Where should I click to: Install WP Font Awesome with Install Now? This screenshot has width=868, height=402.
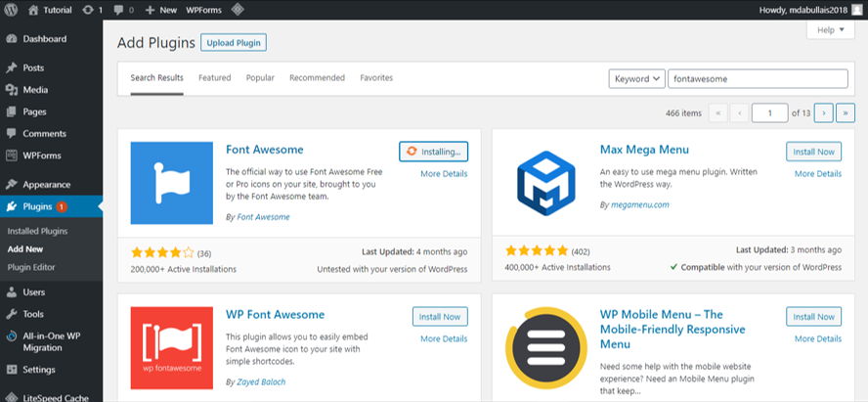point(440,317)
